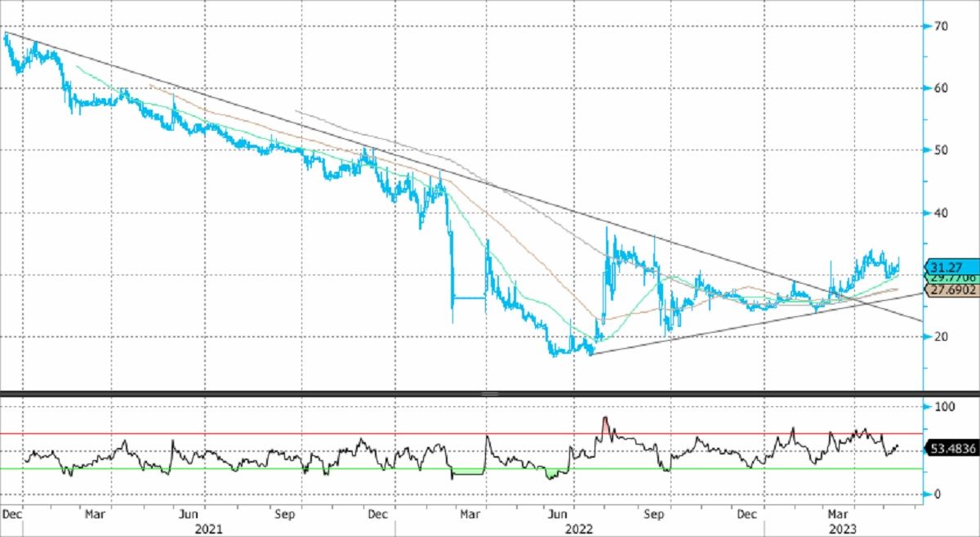The width and height of the screenshot is (980, 537).
Task: Click the 0 label on the oscillator axis
Action: pyautogui.click(x=938, y=494)
